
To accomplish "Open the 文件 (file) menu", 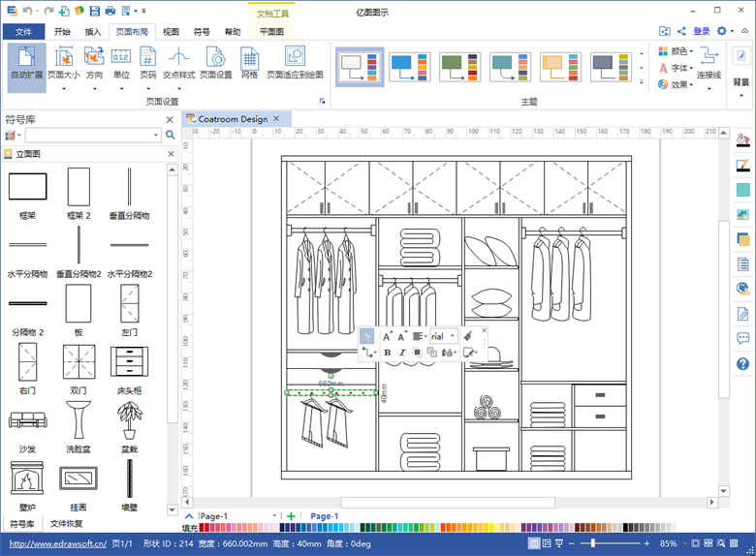I will (23, 32).
